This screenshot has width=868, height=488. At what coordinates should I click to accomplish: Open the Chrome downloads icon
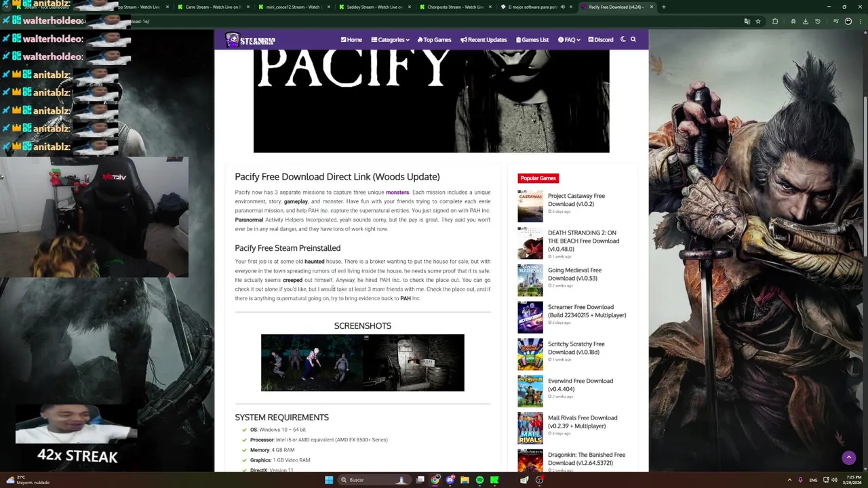click(806, 21)
